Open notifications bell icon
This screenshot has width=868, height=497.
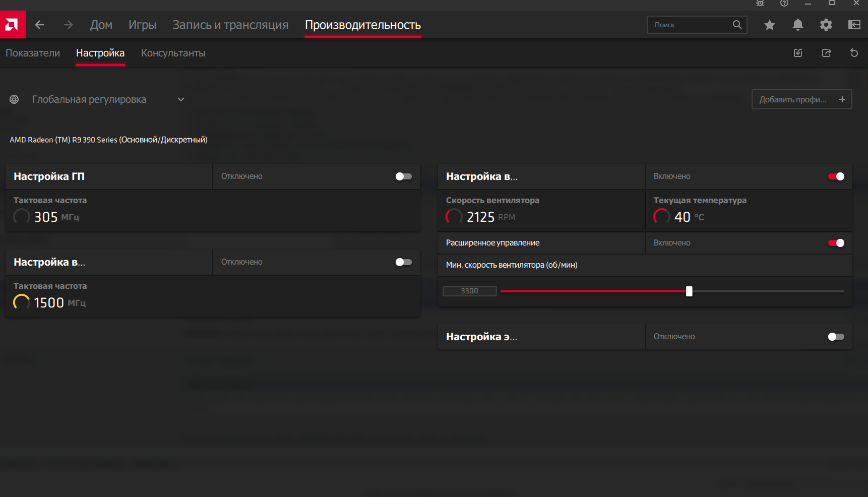click(x=797, y=25)
